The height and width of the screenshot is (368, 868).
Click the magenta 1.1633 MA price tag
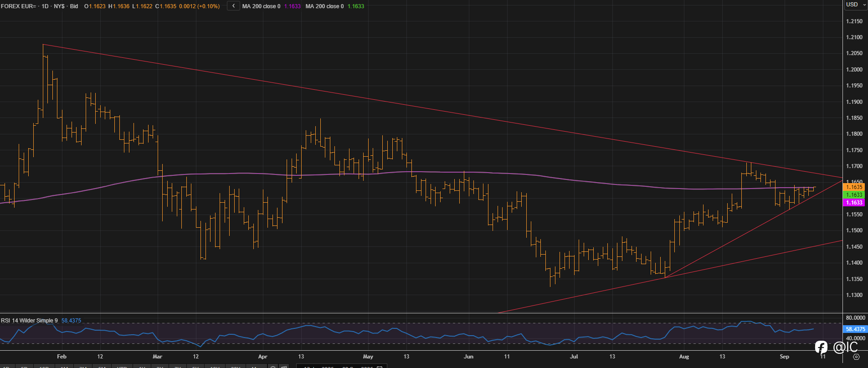[854, 203]
